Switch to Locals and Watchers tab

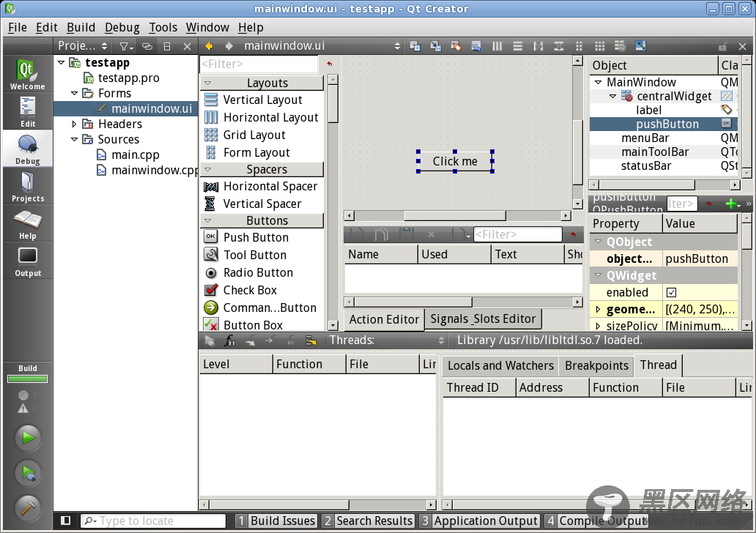coord(500,366)
